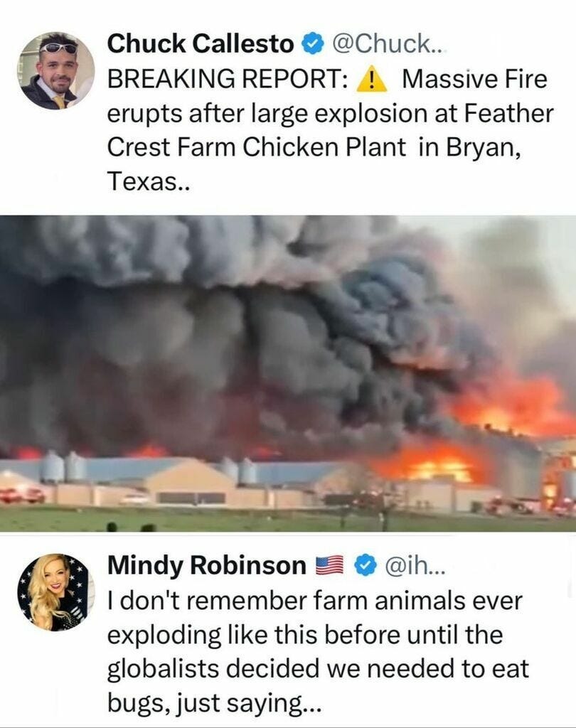Open the @ih... handle link
Image resolution: width=576 pixels, height=728 pixels.
click(415, 565)
